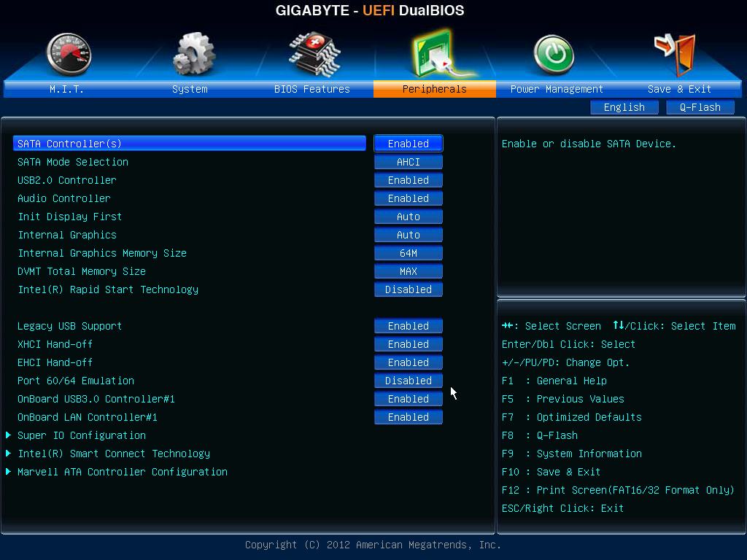Open DVMT Total Memory Size MAX dropdown
The width and height of the screenshot is (747, 560).
coord(409,271)
